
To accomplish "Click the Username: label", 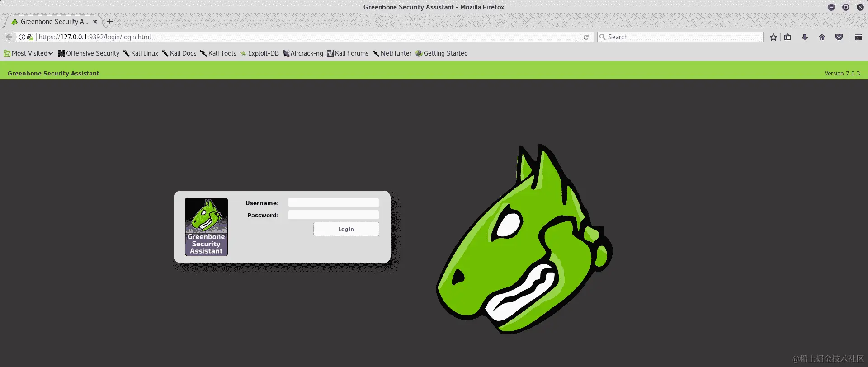I will point(262,203).
